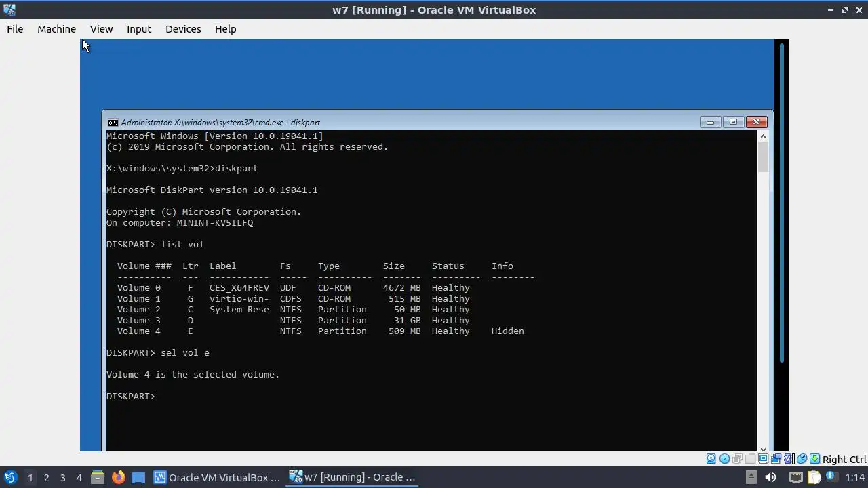Restore down the cmd.exe diskpart window
This screenshot has width=868, height=488.
(x=733, y=122)
